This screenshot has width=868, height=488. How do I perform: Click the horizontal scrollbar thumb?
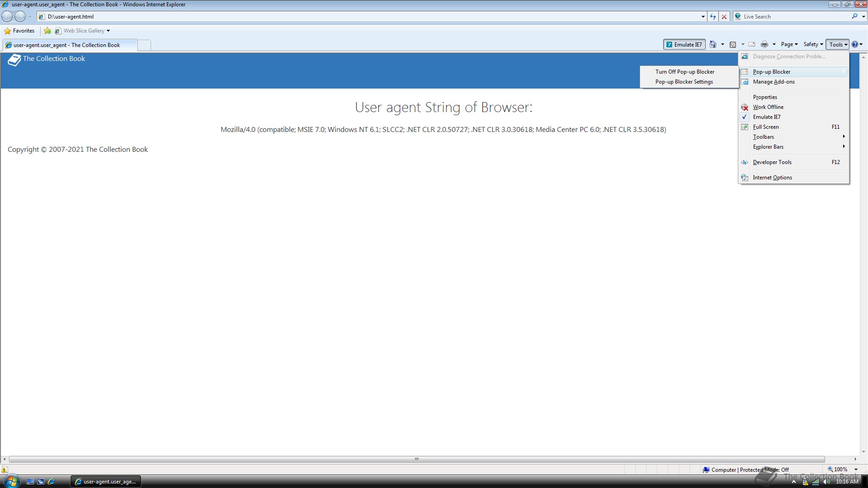click(x=417, y=459)
